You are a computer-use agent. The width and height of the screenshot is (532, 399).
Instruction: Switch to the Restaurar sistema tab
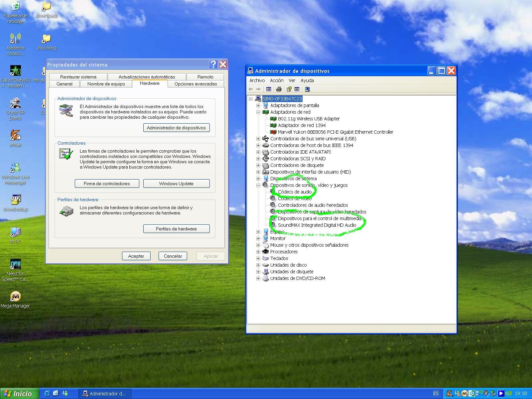pyautogui.click(x=78, y=77)
